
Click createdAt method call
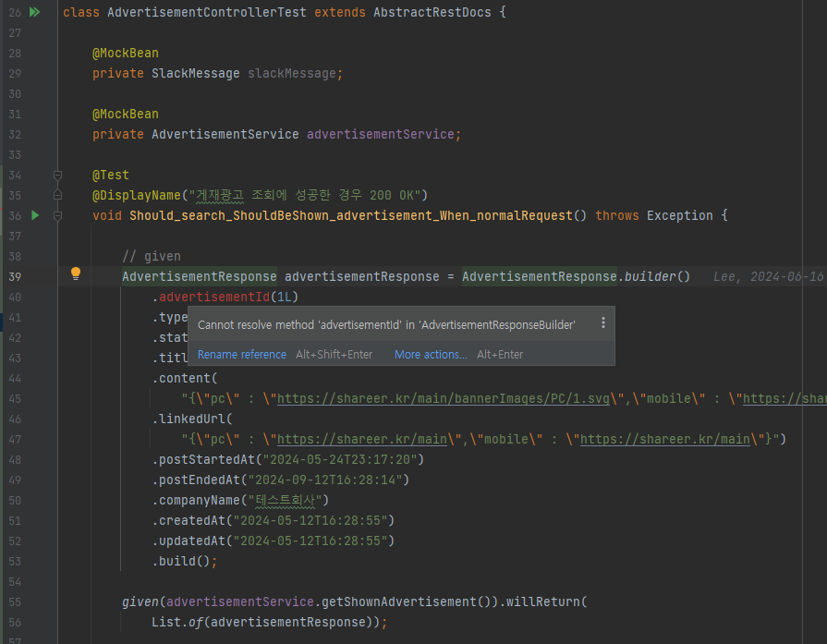click(192, 520)
